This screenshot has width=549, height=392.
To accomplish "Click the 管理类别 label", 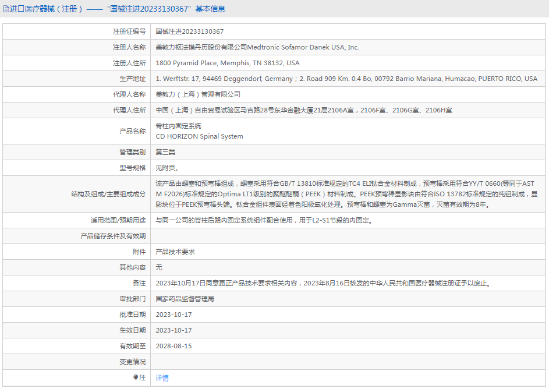I will (132, 152).
